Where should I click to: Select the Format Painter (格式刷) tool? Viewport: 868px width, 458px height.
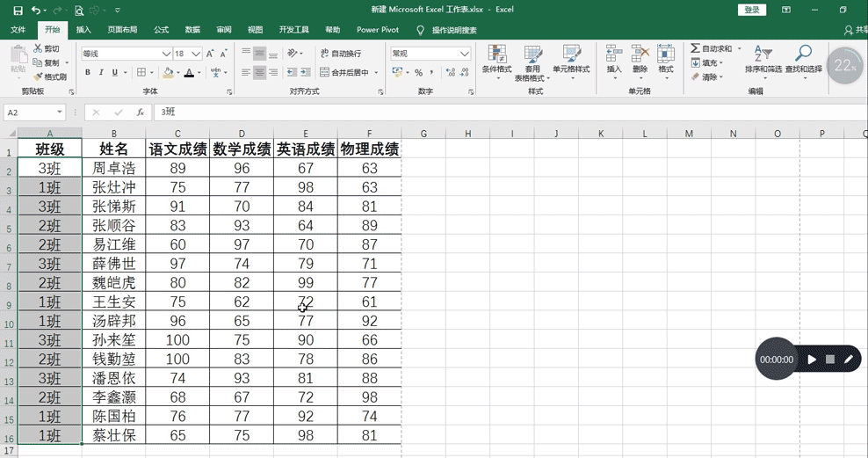[x=50, y=77]
